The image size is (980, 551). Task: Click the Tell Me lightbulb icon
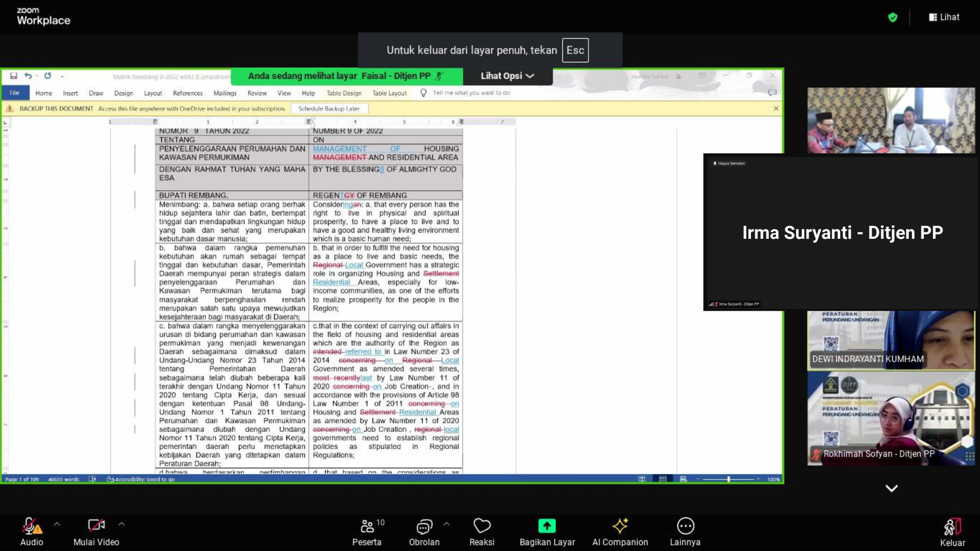coord(423,93)
